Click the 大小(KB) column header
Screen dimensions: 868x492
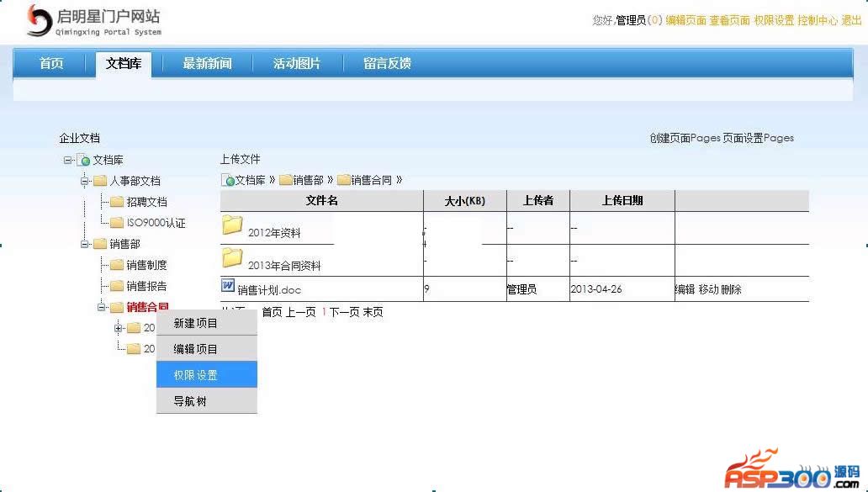(x=465, y=200)
